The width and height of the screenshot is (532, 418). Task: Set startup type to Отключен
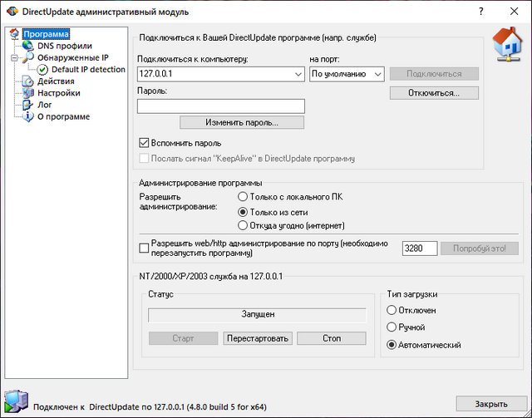392,310
